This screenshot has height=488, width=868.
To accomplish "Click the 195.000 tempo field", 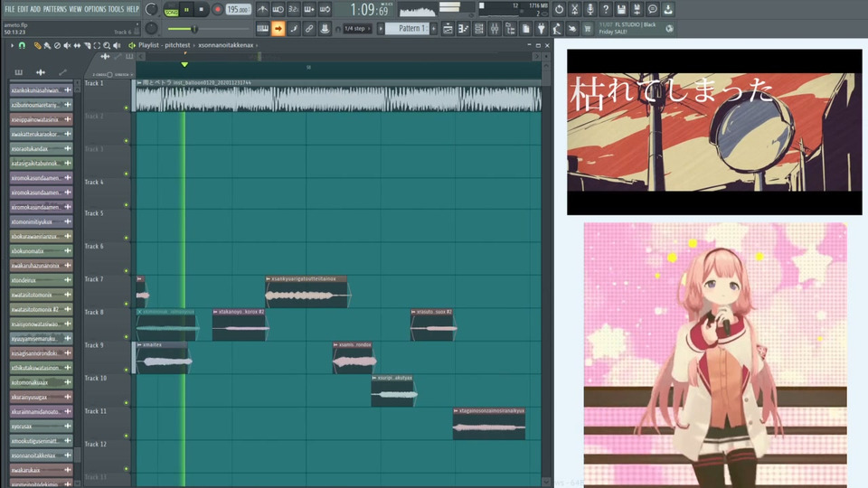I will (238, 9).
